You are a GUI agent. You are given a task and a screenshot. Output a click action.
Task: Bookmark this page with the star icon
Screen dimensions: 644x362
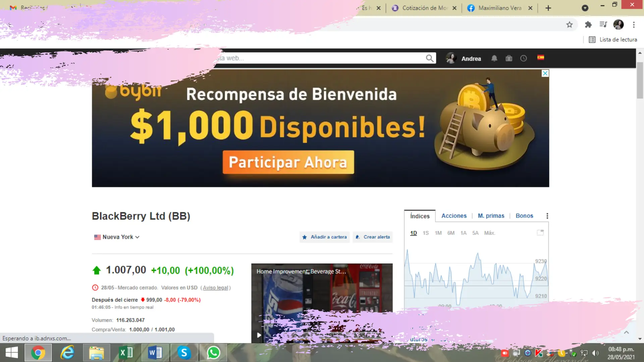point(570,24)
